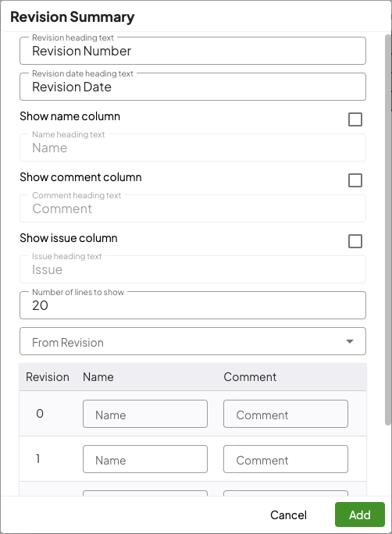Click the Comment column header in table

pos(250,377)
